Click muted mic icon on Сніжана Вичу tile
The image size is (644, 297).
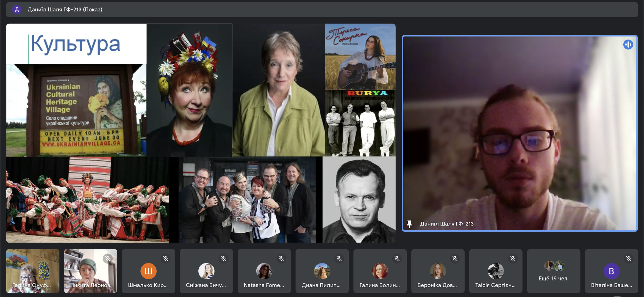pyautogui.click(x=223, y=258)
